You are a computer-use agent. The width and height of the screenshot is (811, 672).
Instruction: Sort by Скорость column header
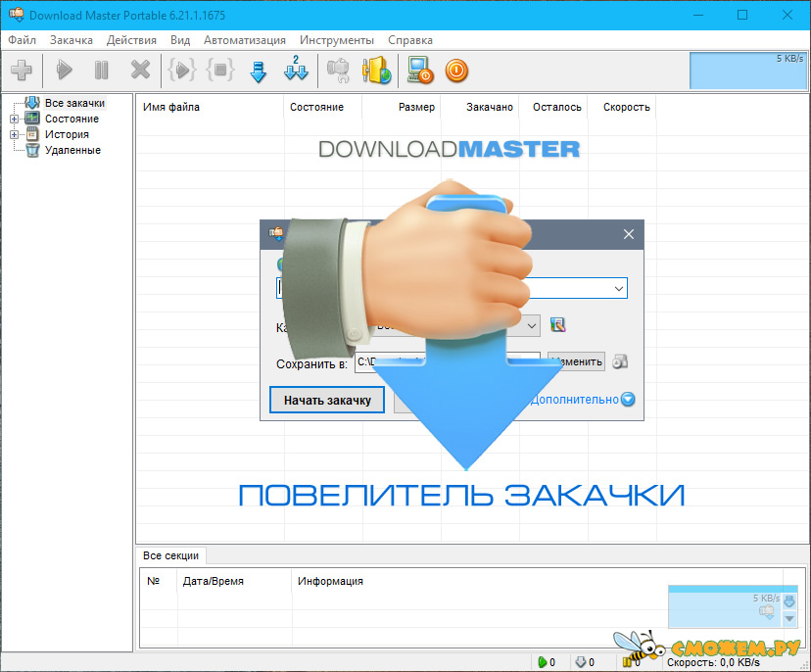click(622, 107)
